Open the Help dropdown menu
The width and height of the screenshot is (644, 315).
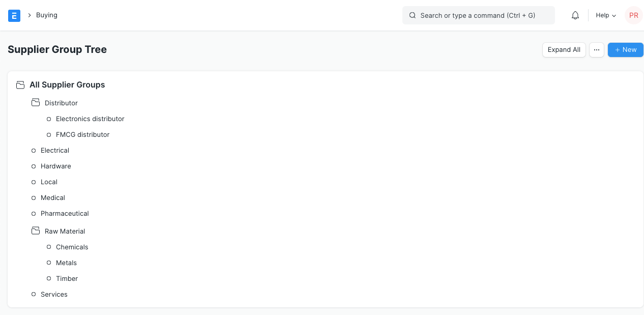click(606, 15)
